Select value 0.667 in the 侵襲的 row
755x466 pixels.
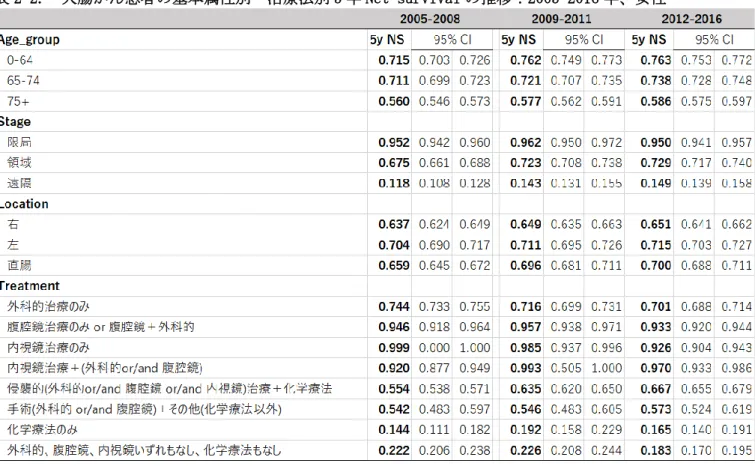[655, 388]
